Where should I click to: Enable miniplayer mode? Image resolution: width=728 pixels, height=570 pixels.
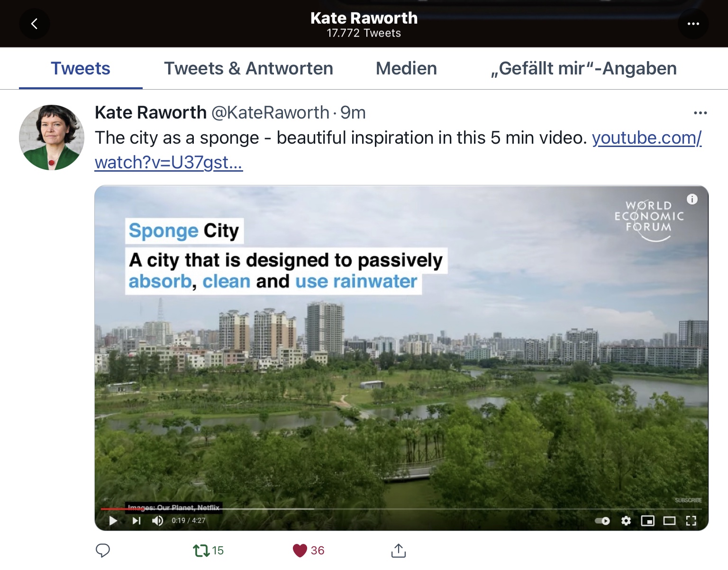point(647,521)
